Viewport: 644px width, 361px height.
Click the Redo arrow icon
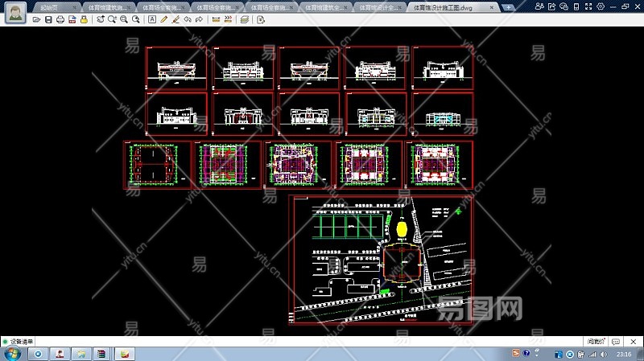[x=199, y=19]
